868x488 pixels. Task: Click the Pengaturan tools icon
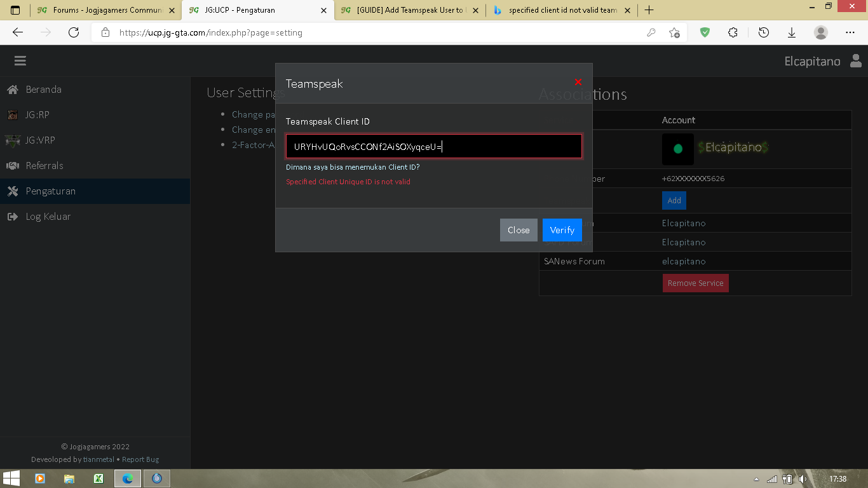click(13, 191)
